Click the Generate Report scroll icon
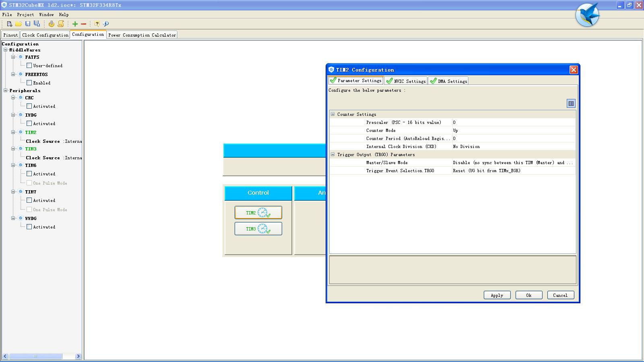 point(61,24)
